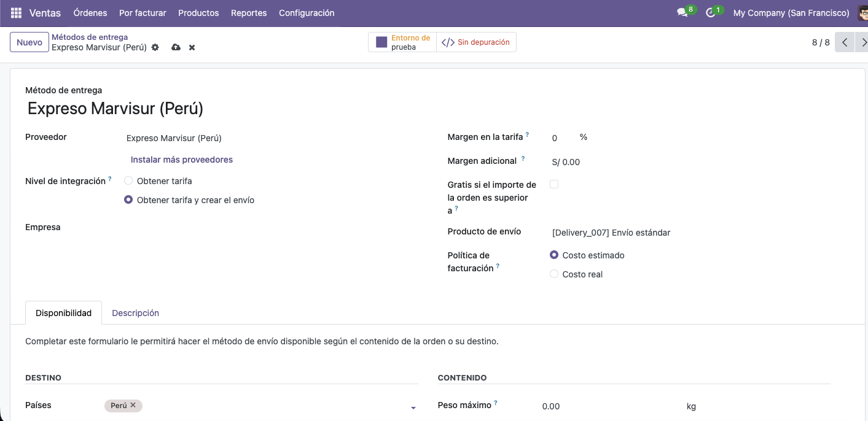Open the messages conversation icon

pos(682,13)
